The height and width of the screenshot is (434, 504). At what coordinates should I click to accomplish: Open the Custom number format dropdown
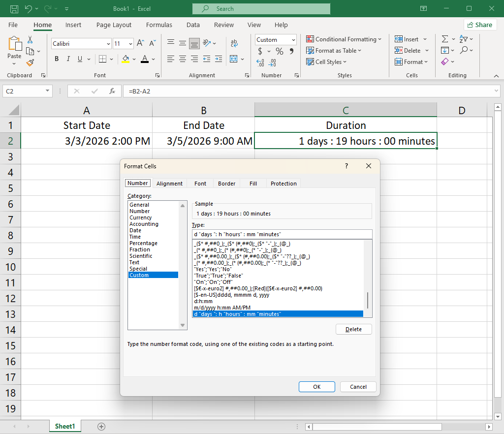click(293, 40)
